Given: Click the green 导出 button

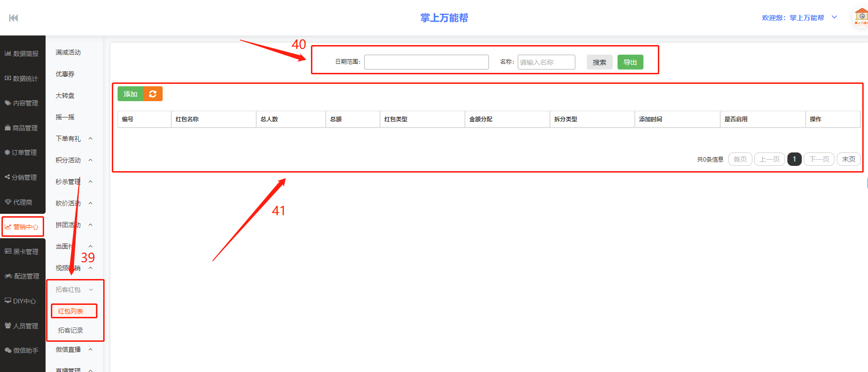Looking at the screenshot, I should (630, 62).
